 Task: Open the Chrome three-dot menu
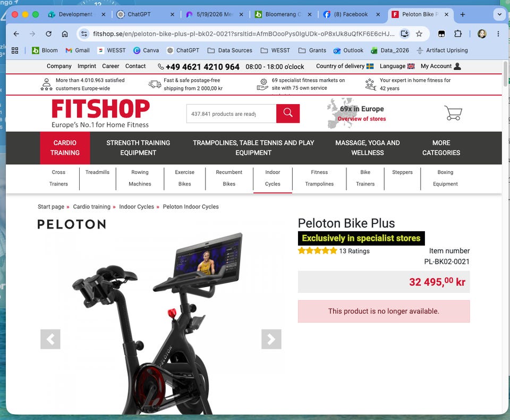(498, 34)
